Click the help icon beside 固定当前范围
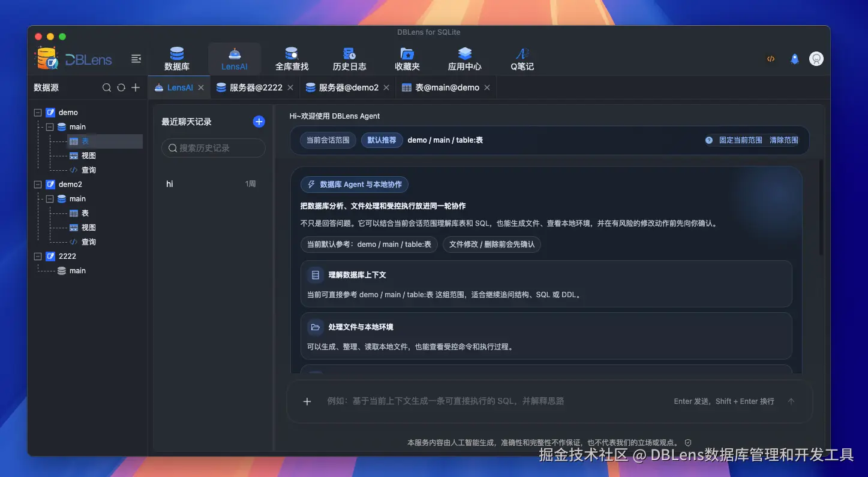The height and width of the screenshot is (477, 868). [709, 140]
